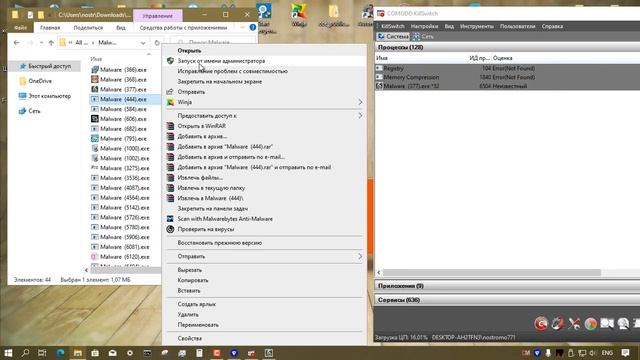Image resolution: width=640 pixels, height=360 pixels.
Task: Choose Извлечь в текущую папку
Action: [264, 188]
